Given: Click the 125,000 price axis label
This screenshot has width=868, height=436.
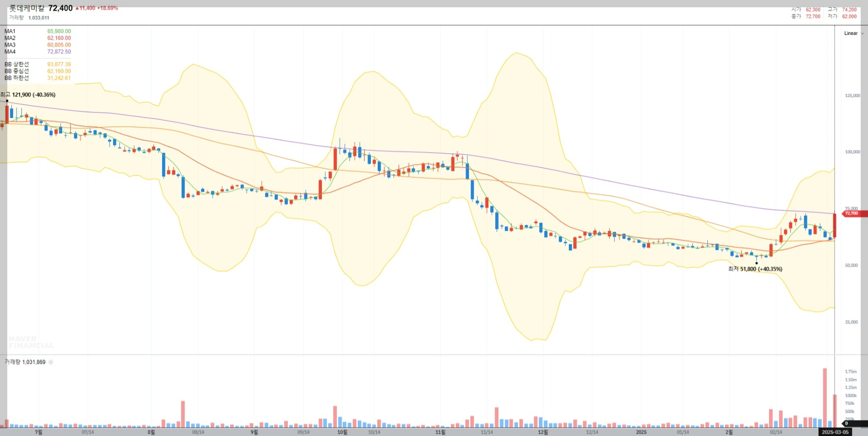Looking at the screenshot, I should pyautogui.click(x=852, y=96).
